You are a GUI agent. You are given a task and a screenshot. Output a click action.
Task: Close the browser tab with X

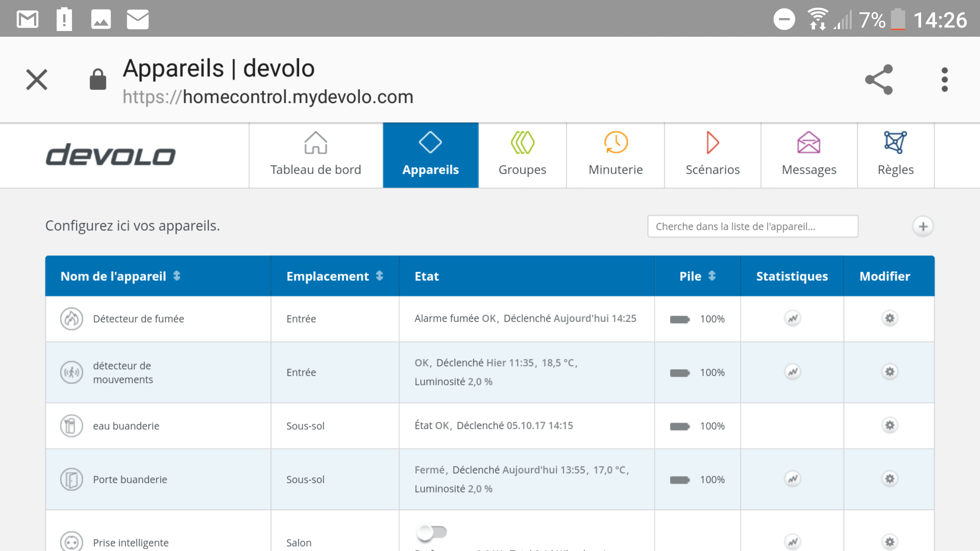[x=37, y=80]
